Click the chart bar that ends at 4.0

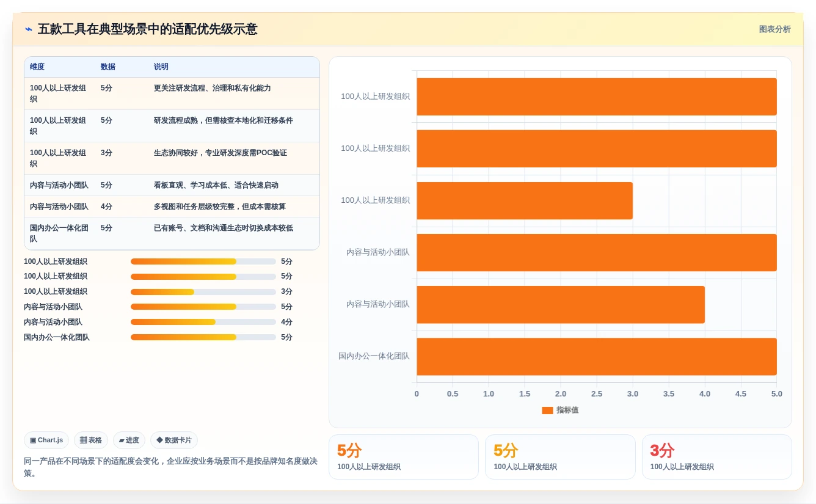point(561,305)
